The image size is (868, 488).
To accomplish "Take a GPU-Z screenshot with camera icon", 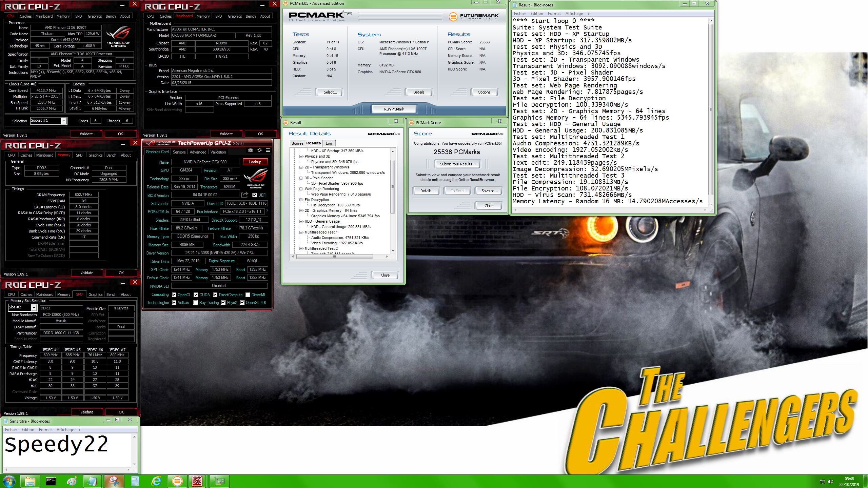I will [250, 150].
